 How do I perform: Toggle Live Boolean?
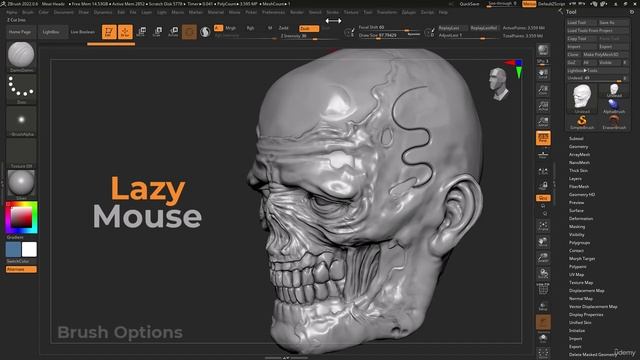coord(83,32)
